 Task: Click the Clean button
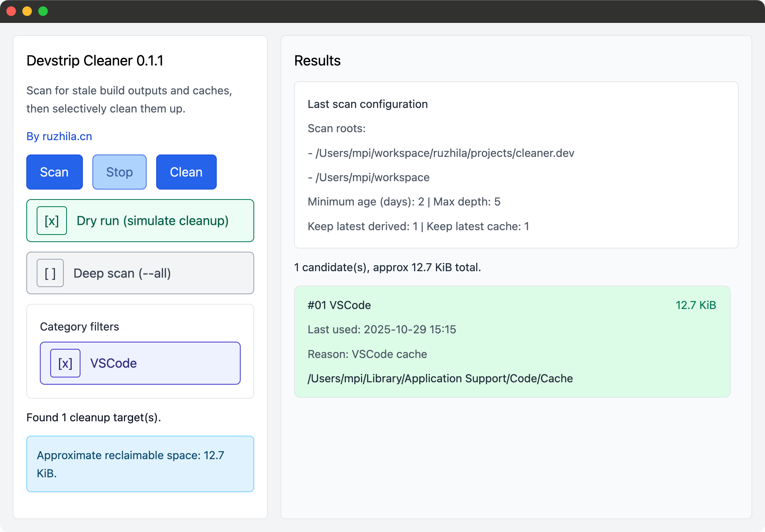pos(186,172)
